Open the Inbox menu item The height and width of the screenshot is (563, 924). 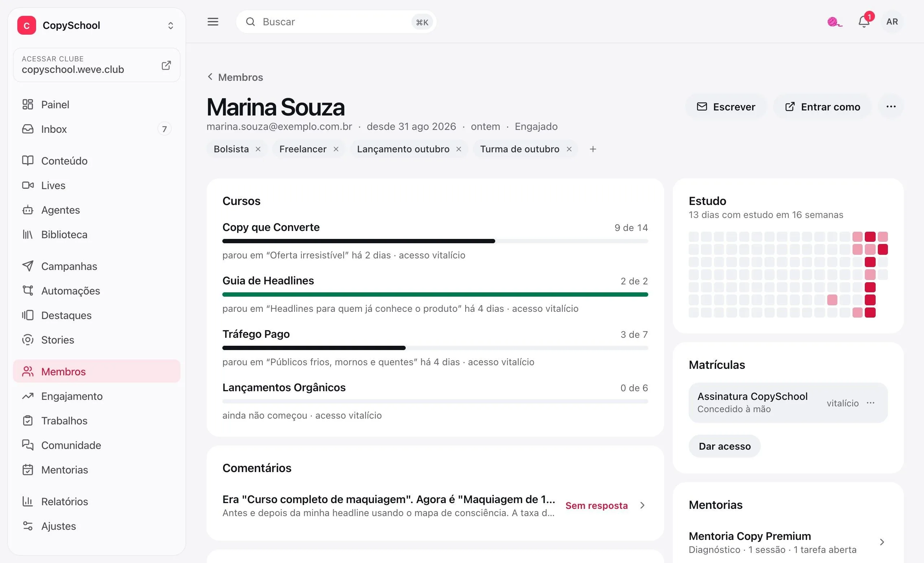click(96, 129)
